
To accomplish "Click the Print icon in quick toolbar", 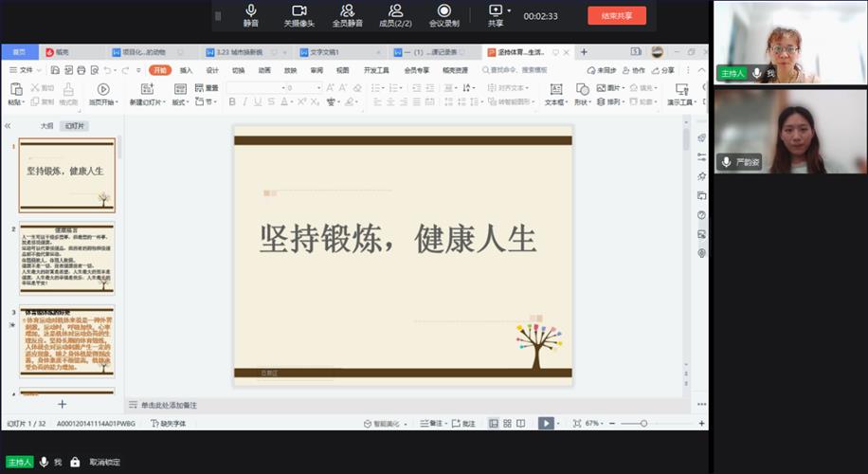I will pos(81,70).
